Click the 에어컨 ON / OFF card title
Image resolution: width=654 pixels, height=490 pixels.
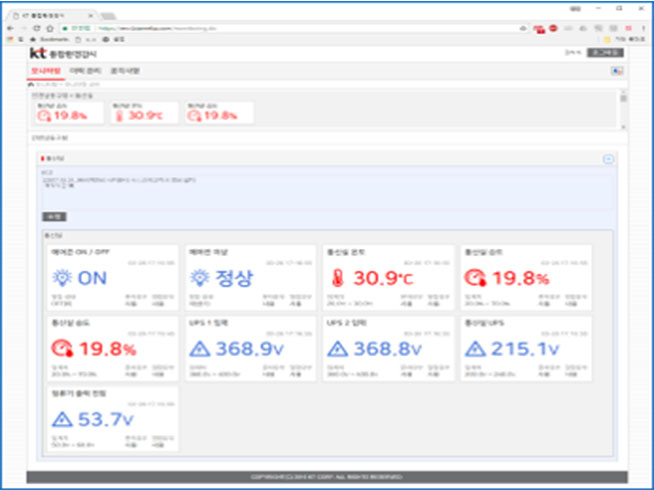pos(80,252)
